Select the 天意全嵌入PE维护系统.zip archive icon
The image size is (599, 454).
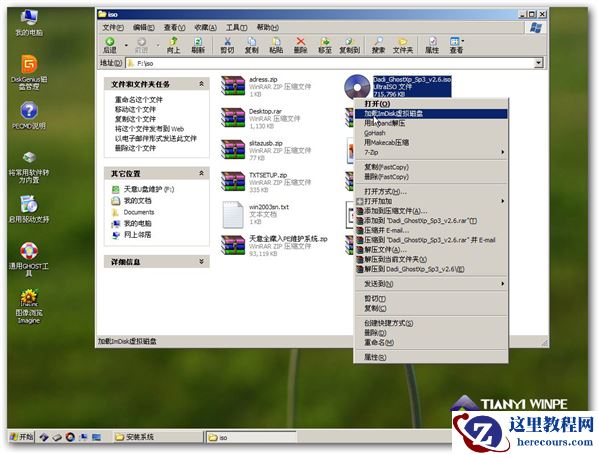(x=233, y=245)
